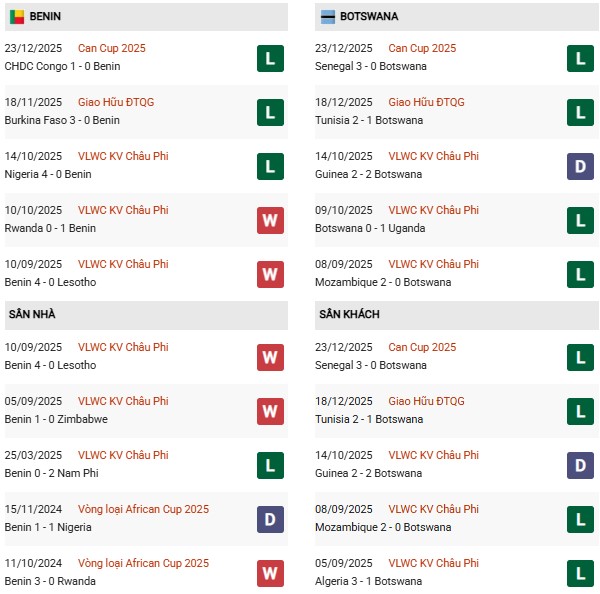The image size is (600, 594).
Task: Open the BOTSWANA team header
Action: coord(368,17)
